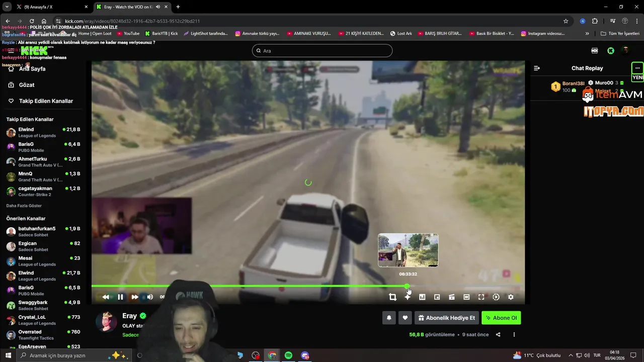Follow Eray with the heart button
644x362 pixels.
pos(405,318)
